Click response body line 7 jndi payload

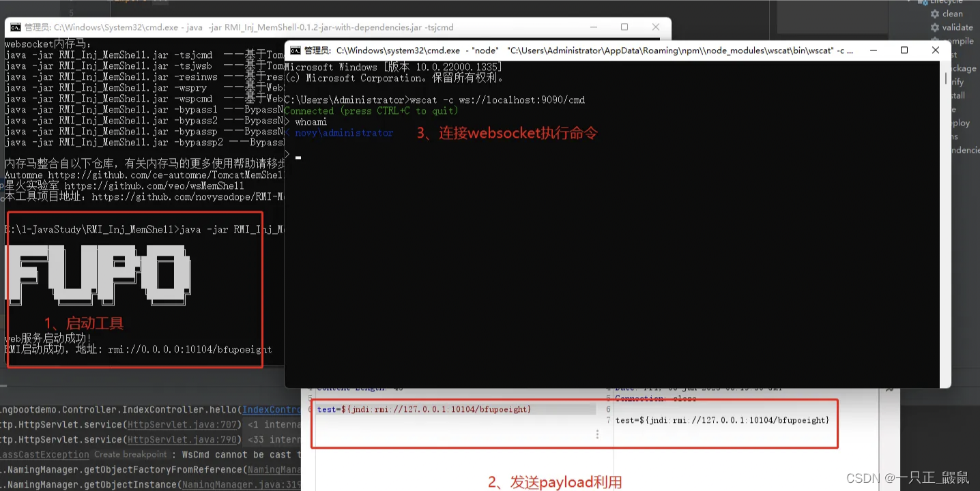click(722, 420)
